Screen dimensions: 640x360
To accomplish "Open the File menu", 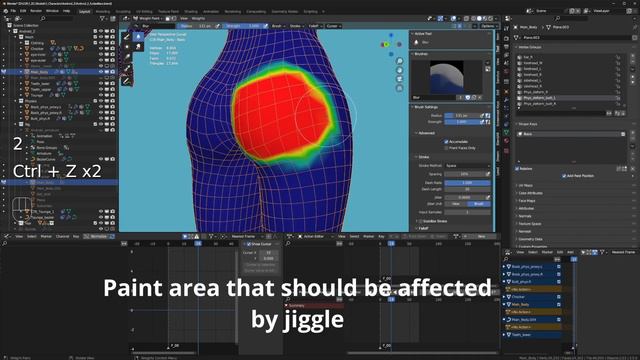I will 13,11.
